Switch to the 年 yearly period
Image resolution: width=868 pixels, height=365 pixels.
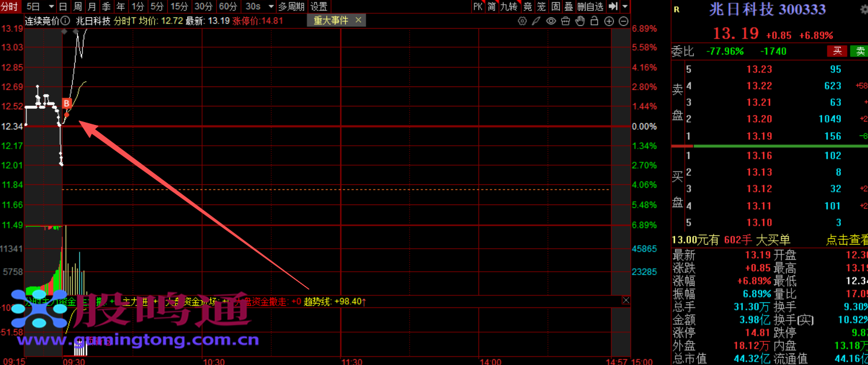tap(121, 7)
